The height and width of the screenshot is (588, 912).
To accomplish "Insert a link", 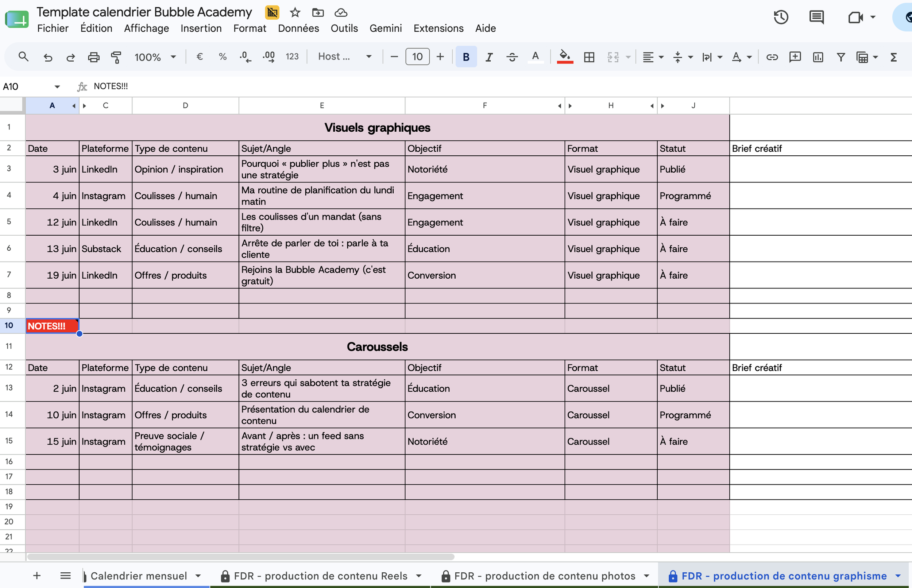I will click(x=772, y=57).
